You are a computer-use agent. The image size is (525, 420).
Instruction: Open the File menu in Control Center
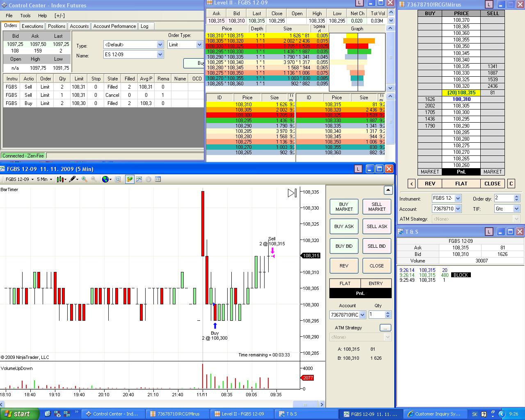tap(9, 16)
